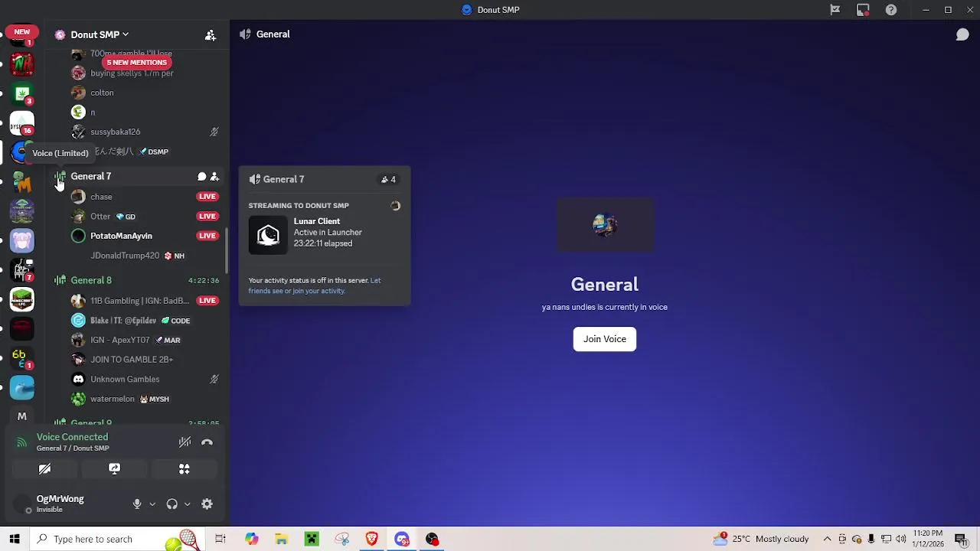This screenshot has width=980, height=551.
Task: Show hidden system tray icons chevron
Action: tap(827, 539)
